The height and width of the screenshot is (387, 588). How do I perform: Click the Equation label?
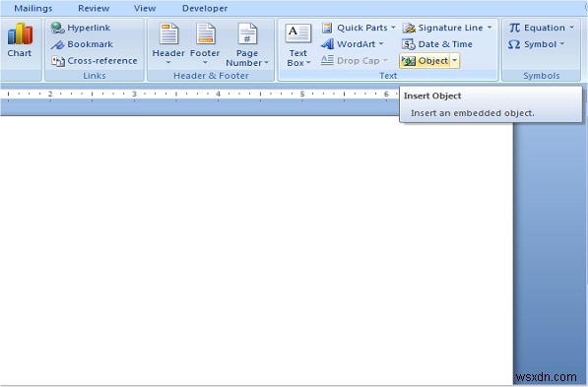click(545, 28)
